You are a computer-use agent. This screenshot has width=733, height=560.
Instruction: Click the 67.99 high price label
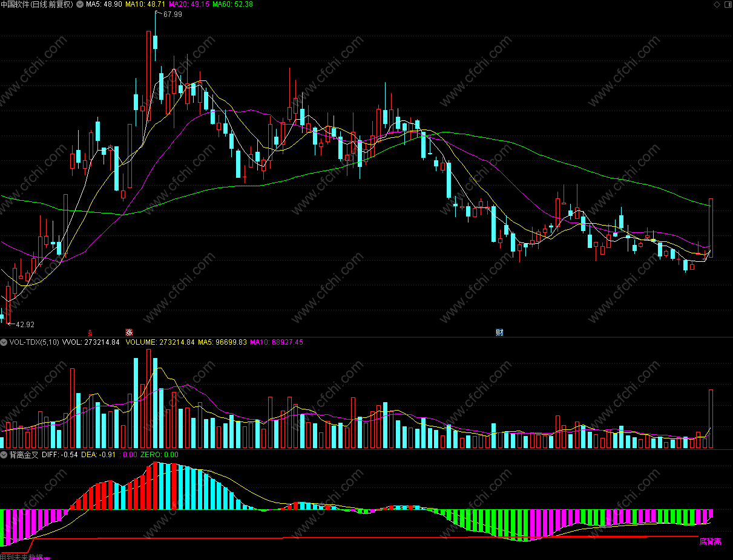[172, 15]
